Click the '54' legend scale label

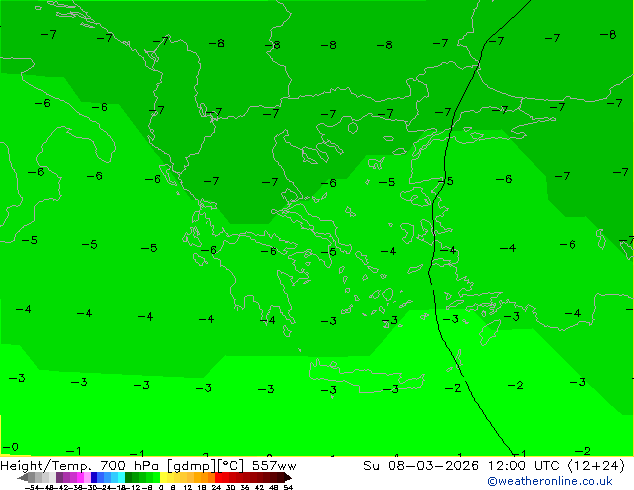click(x=288, y=487)
